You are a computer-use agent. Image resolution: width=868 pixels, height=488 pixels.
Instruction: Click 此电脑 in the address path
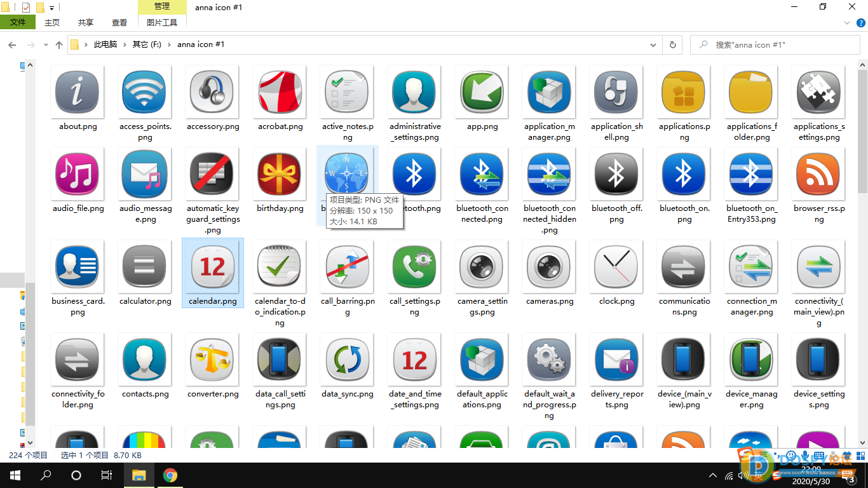point(105,44)
